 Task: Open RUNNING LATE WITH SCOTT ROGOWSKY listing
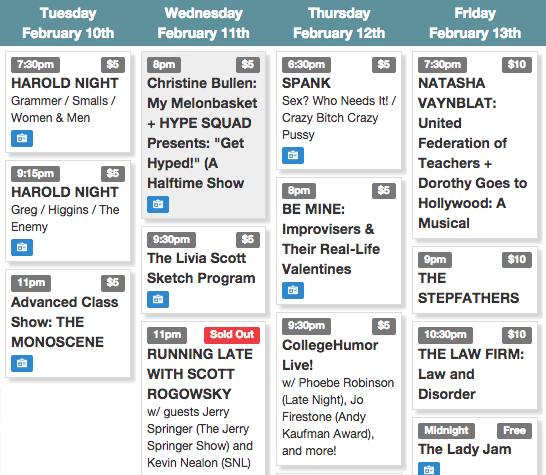(x=200, y=374)
